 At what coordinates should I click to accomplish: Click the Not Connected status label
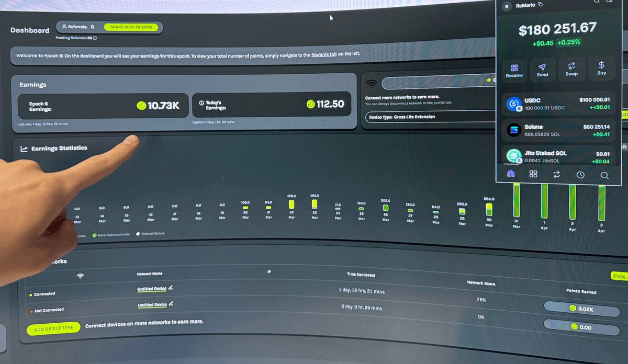coord(49,310)
